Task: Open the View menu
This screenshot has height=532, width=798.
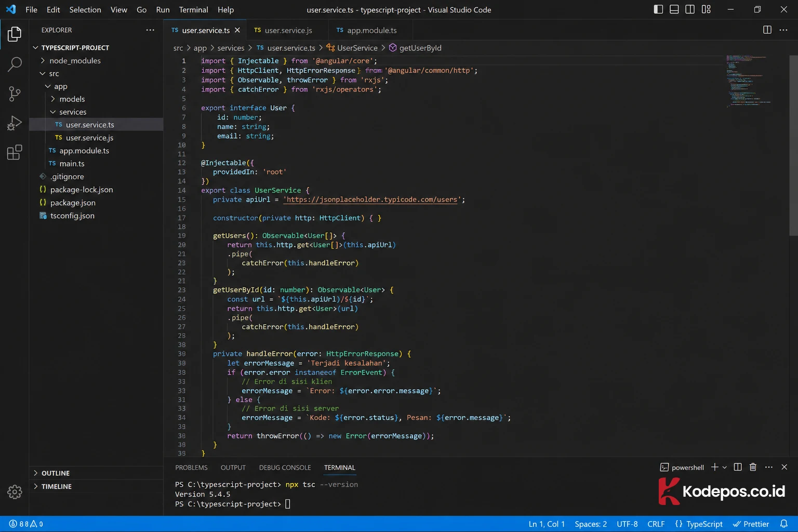Action: (x=119, y=9)
